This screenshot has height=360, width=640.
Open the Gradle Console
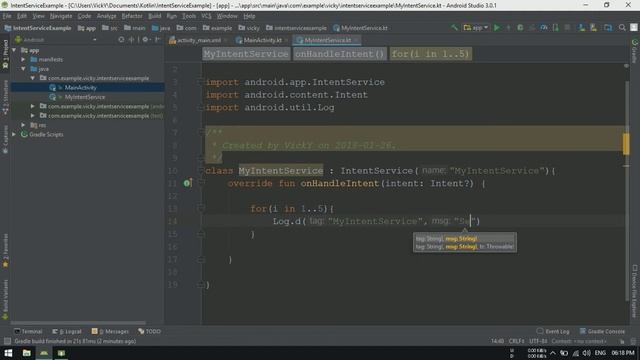click(602, 331)
